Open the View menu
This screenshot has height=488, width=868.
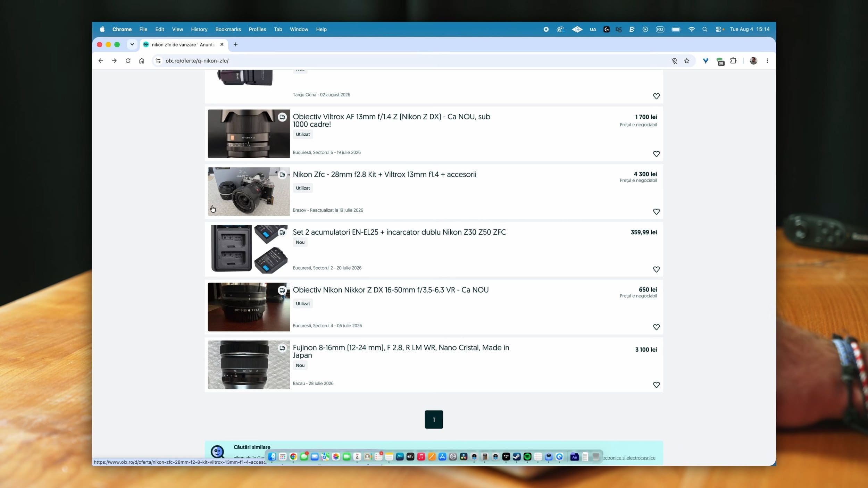click(x=177, y=30)
